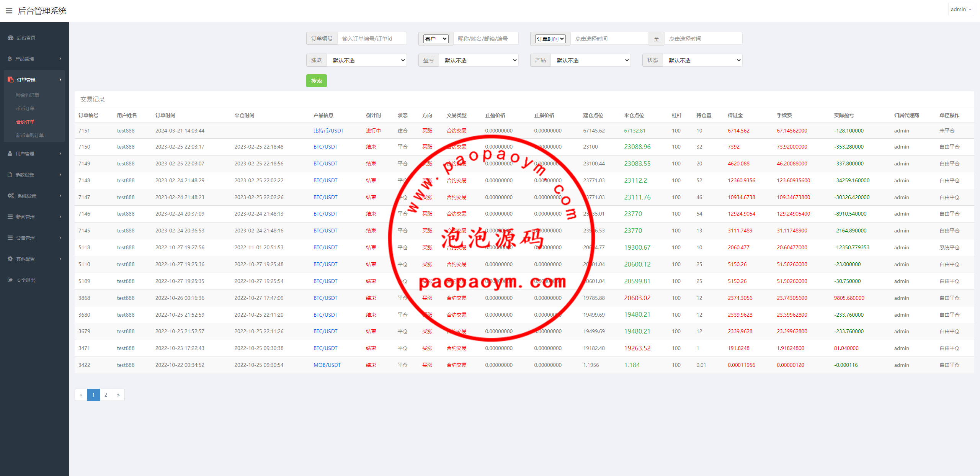Click the green 搜索 button
980x476 pixels.
tap(317, 81)
